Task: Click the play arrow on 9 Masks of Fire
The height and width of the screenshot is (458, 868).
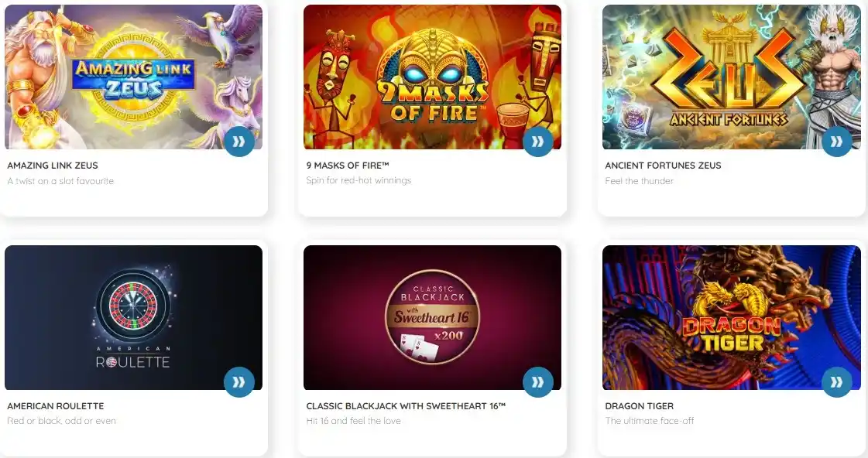Action: click(538, 142)
